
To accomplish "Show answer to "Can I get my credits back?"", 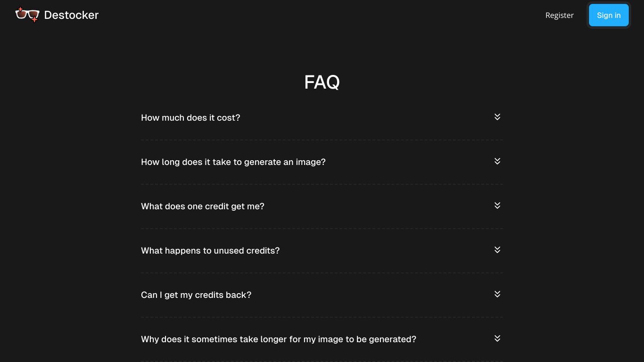I will click(196, 295).
